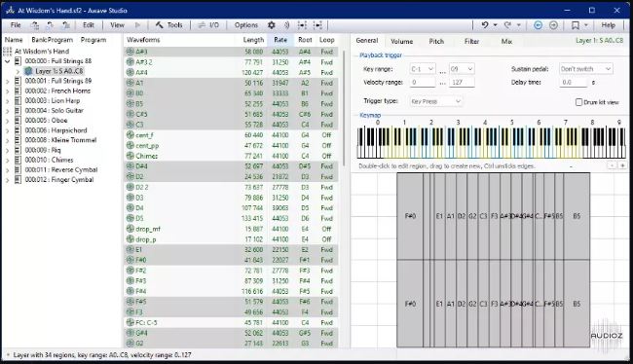Click the navigate back circle icon
Image resolution: width=633 pixels, height=364 pixels.
538,25
